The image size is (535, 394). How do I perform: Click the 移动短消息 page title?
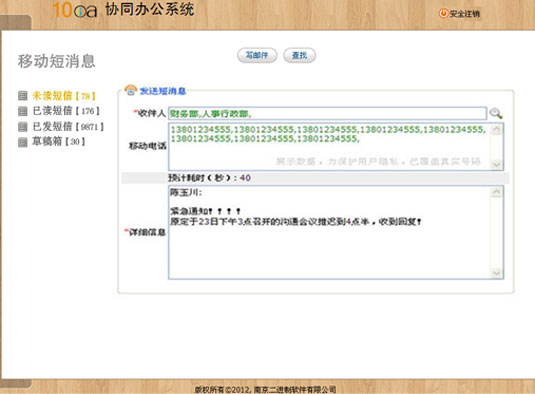(x=57, y=61)
